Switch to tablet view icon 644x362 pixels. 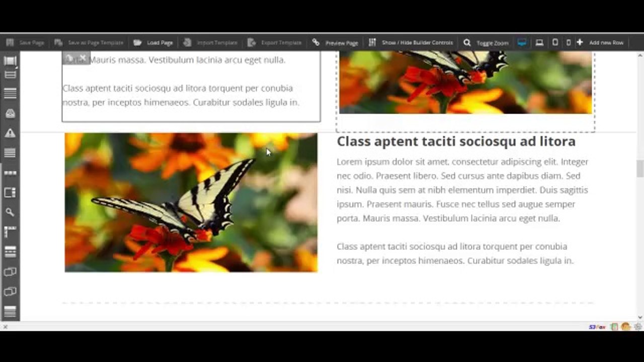click(555, 43)
